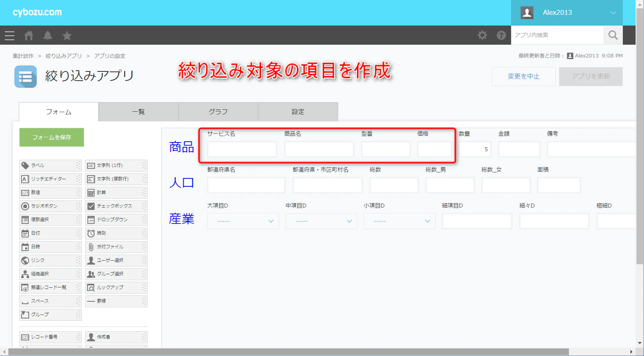Go to portal home icon
This screenshot has height=356, width=644.
[29, 36]
